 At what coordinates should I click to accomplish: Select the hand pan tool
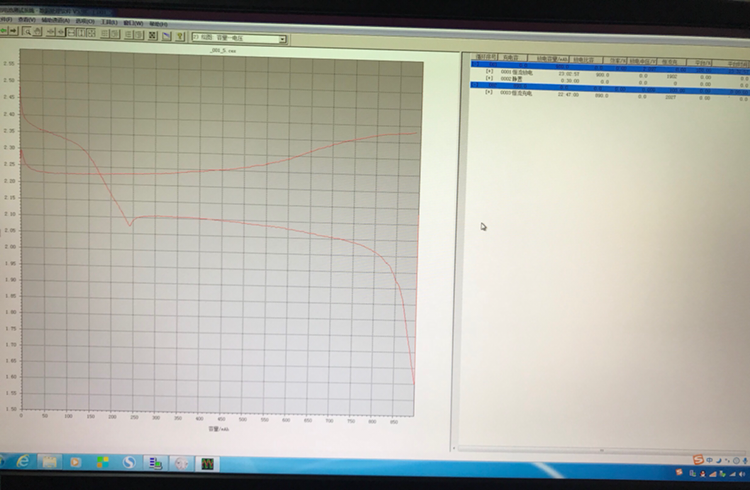[x=37, y=32]
